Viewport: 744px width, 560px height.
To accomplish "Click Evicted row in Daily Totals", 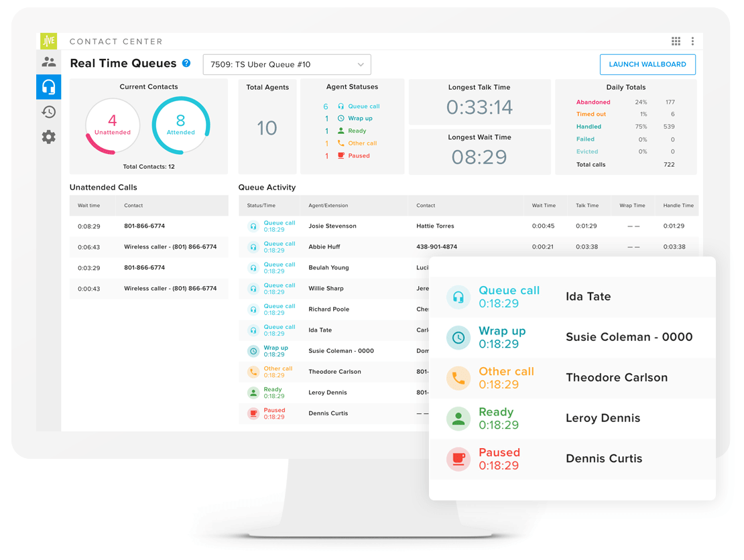I will (x=625, y=152).
